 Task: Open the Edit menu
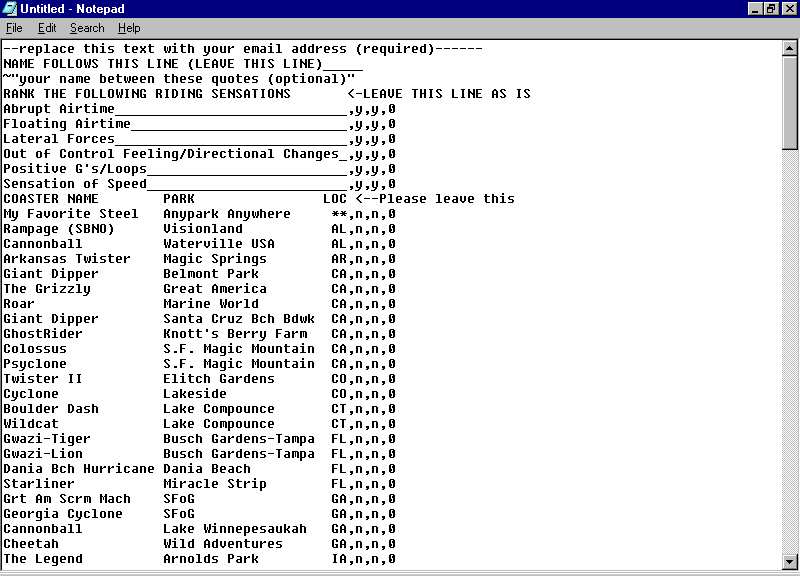(46, 28)
